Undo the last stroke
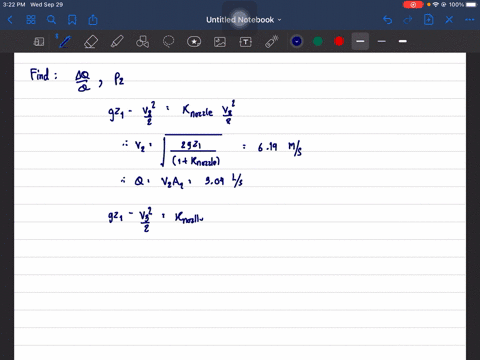 [x=387, y=20]
